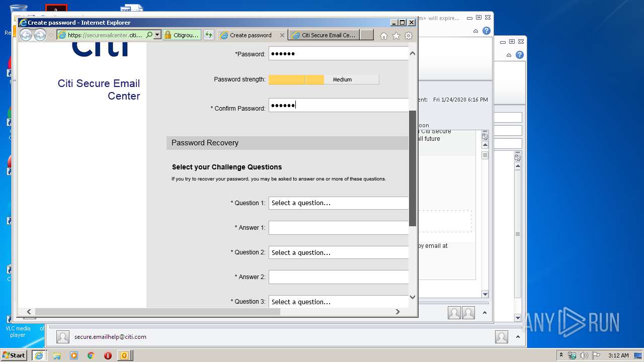View the Citigroup security lock report
The image size is (644, 362).
182,35
